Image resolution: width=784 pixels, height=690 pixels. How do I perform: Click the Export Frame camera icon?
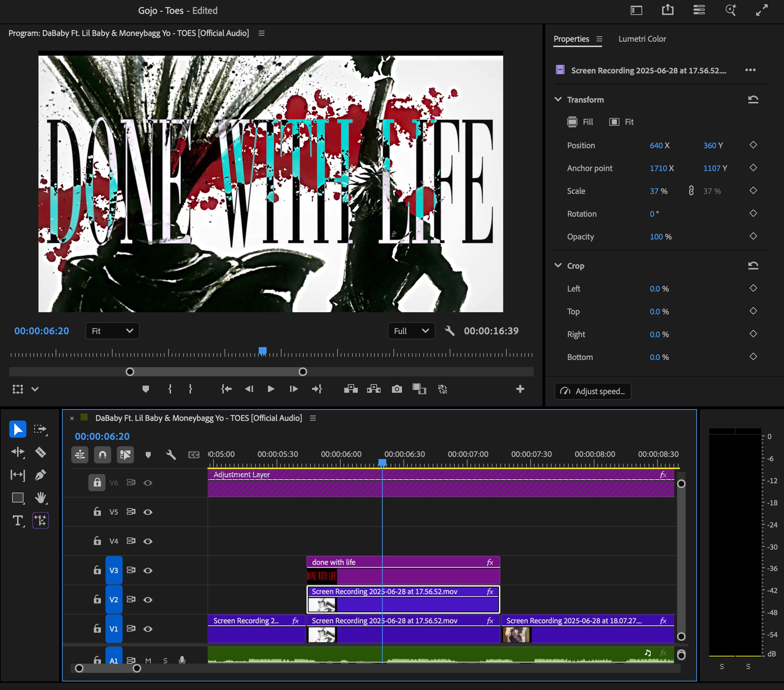pos(397,389)
